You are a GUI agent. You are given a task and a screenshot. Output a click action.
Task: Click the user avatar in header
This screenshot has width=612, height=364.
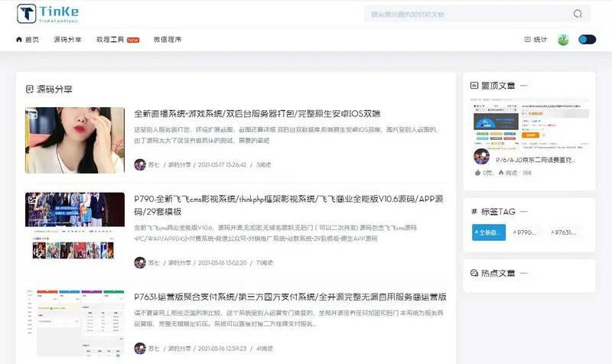click(x=563, y=40)
